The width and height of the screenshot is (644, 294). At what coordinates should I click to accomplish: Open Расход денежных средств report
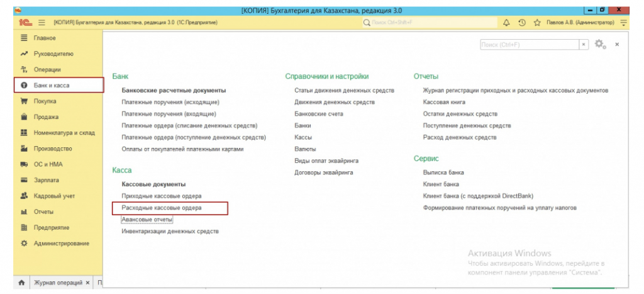click(x=460, y=137)
